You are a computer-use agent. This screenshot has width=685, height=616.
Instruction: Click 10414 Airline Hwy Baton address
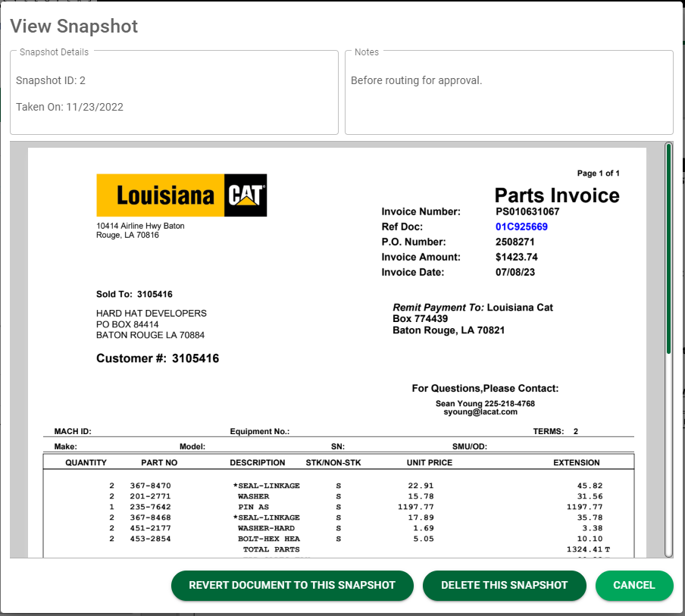coord(140,226)
